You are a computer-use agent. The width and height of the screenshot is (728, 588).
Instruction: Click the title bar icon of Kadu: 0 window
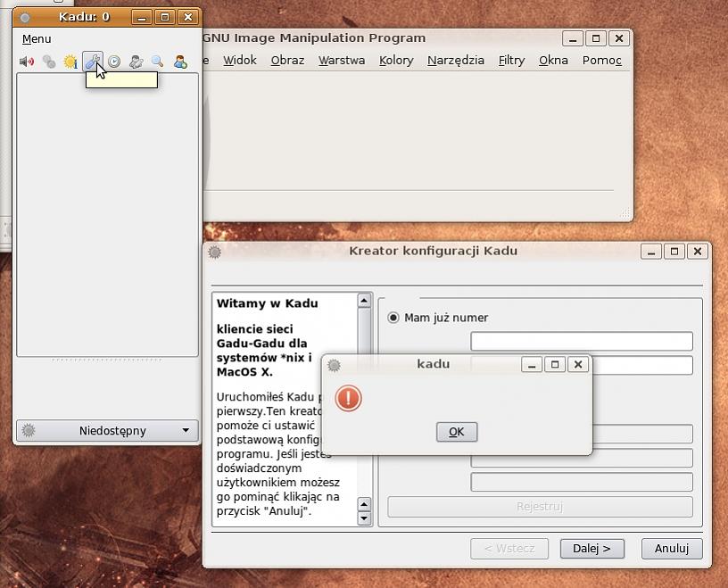pos(25,18)
